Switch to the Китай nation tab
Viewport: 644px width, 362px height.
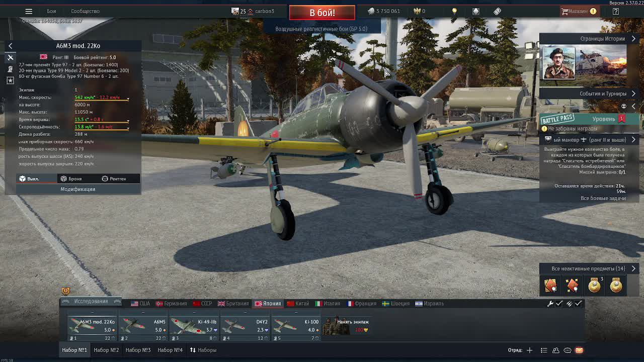298,304
